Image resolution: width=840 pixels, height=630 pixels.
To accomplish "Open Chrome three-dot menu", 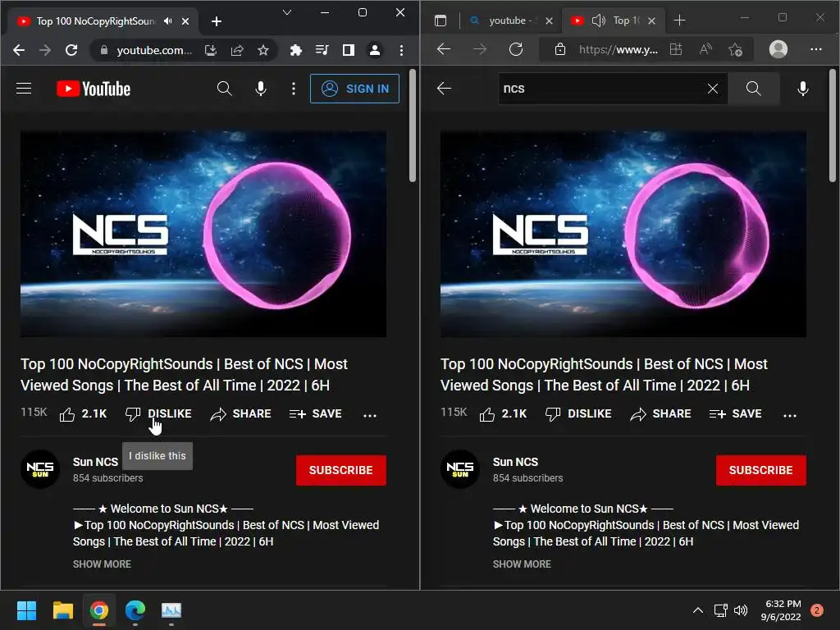I will tap(401, 50).
